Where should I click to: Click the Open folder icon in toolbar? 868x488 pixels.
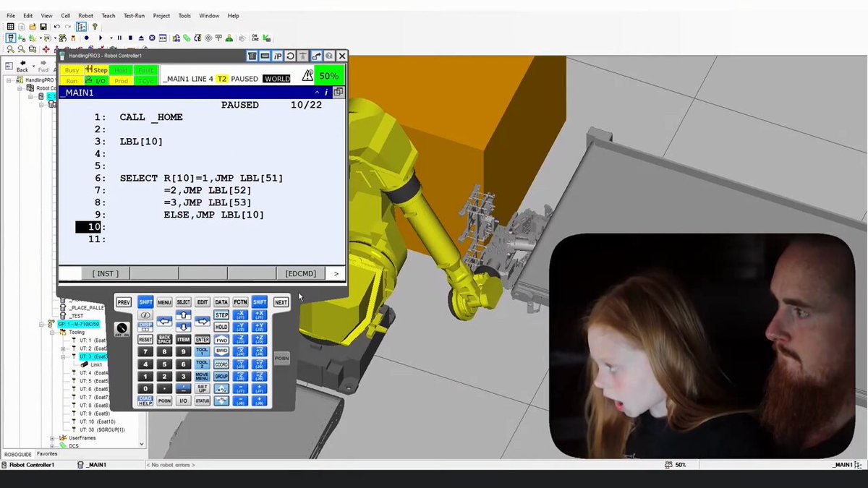(x=33, y=27)
